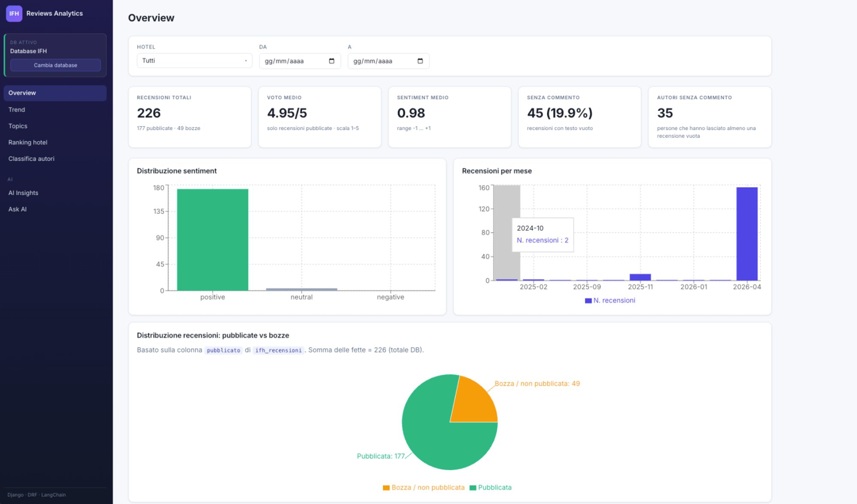Click the Senza Commento 45 (19.9%) value

pos(560,113)
